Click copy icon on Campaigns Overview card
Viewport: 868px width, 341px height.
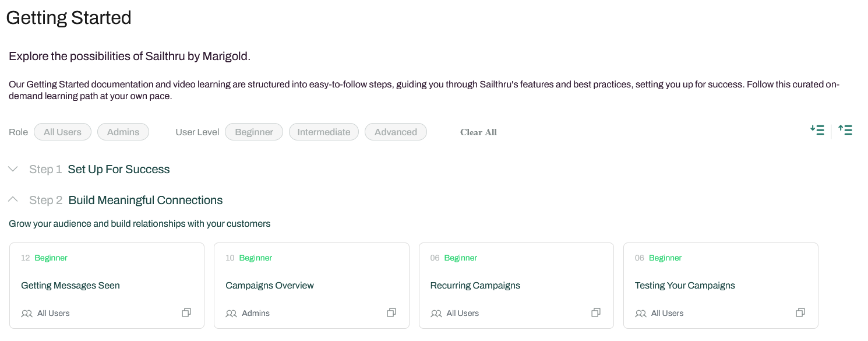click(x=391, y=313)
